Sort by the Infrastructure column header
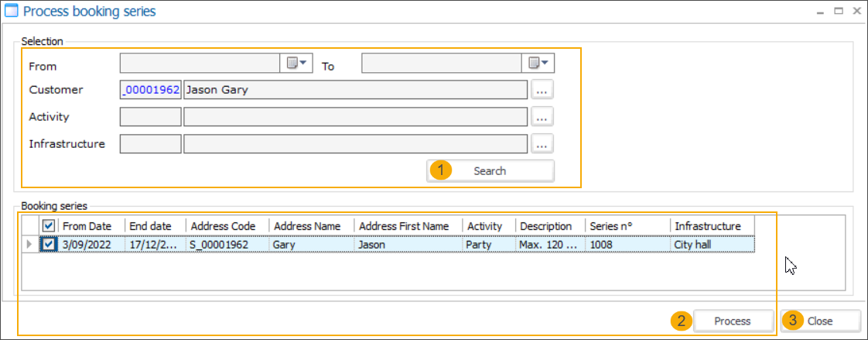 (x=713, y=226)
